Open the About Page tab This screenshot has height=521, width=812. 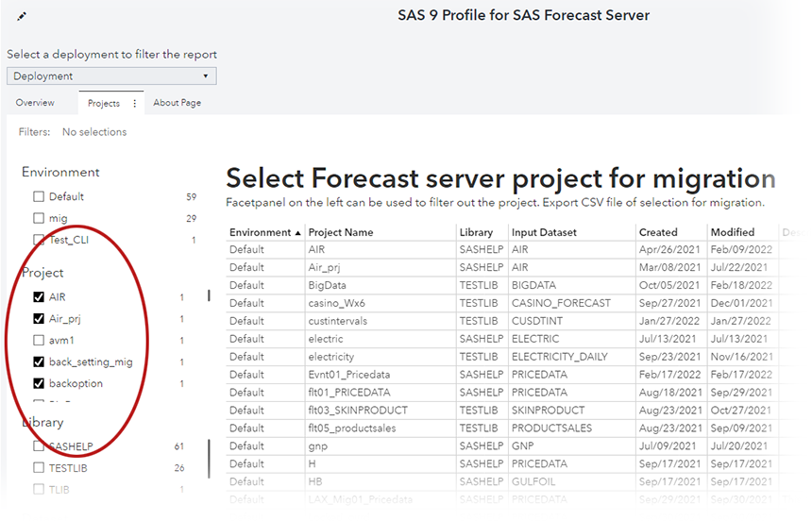click(x=178, y=103)
